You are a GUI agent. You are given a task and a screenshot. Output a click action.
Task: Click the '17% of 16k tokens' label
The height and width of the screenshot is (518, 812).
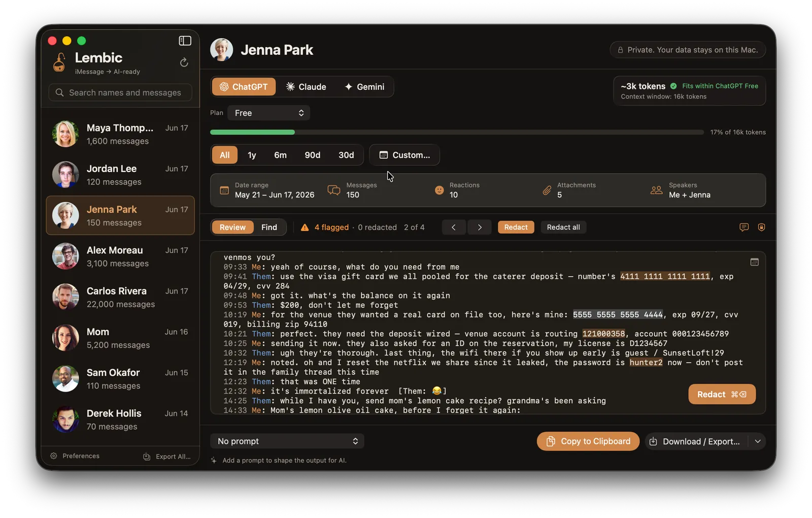click(x=738, y=132)
